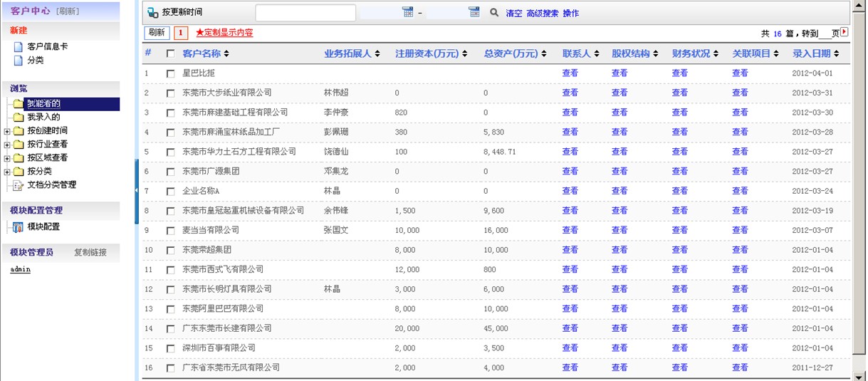The image size is (868, 381).
Task: Sort by 客户名称 column arrows
Action: point(228,53)
